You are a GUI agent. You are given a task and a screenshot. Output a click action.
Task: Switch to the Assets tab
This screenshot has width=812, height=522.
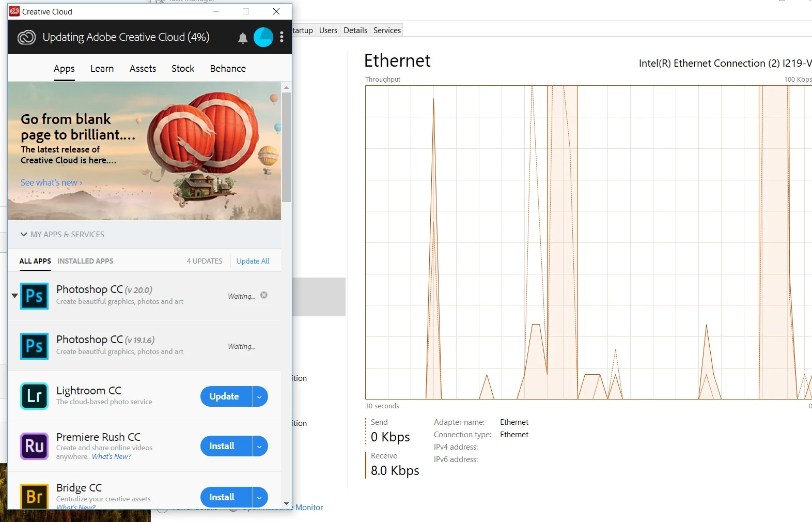143,68
